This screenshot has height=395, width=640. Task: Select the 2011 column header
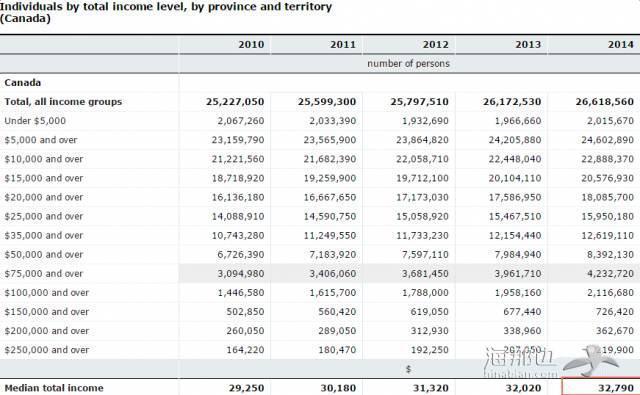click(x=343, y=44)
